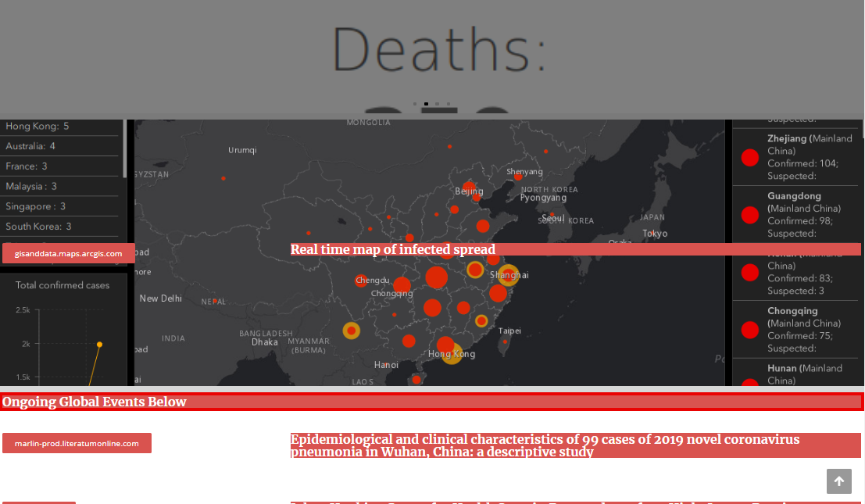Select second active carousel dot under Deaths
This screenshot has height=504, width=865.
426,104
